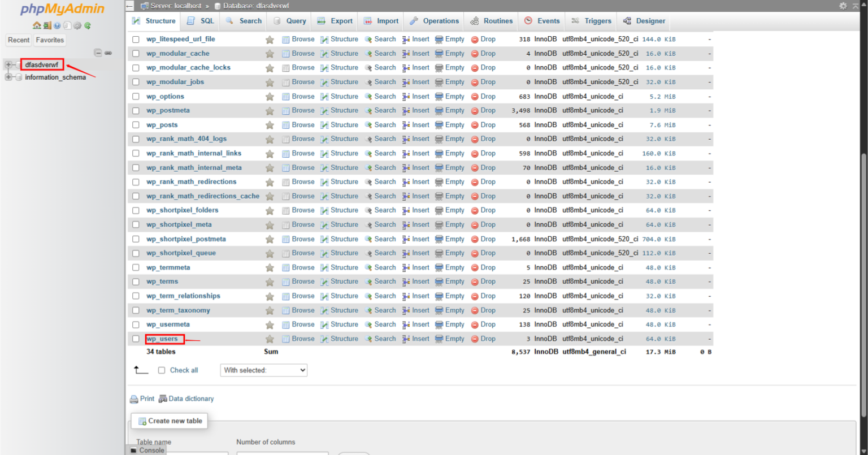Screen dimensions: 868x455
Task: Enable the Check all checkbox
Action: point(162,370)
